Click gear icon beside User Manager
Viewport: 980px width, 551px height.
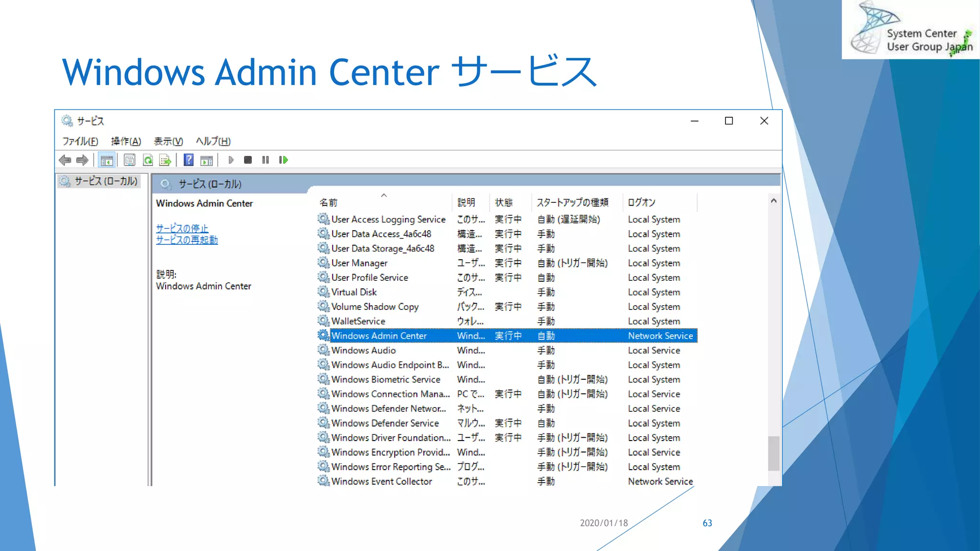point(323,263)
